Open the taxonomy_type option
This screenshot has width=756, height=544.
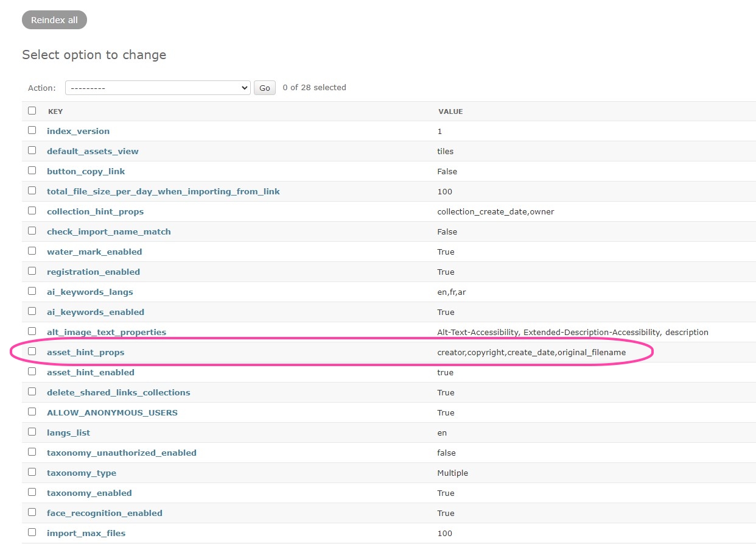click(82, 473)
